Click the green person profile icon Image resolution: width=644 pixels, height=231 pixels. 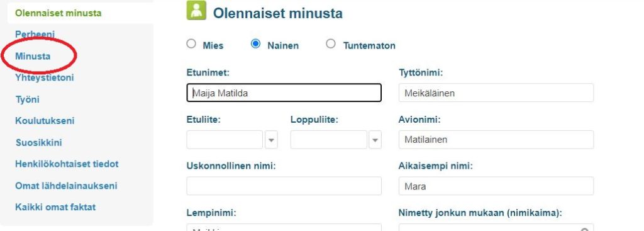[196, 10]
